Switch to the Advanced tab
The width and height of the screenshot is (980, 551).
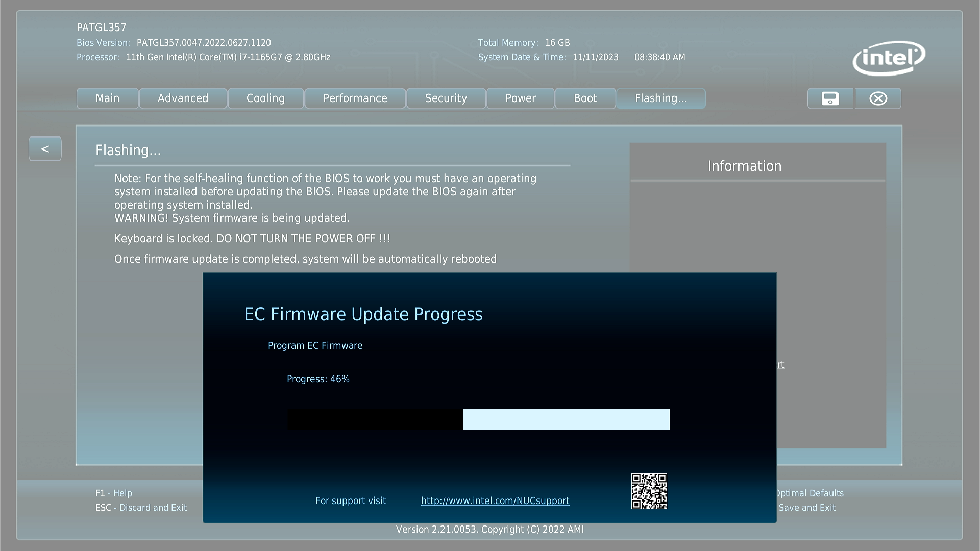tap(183, 98)
